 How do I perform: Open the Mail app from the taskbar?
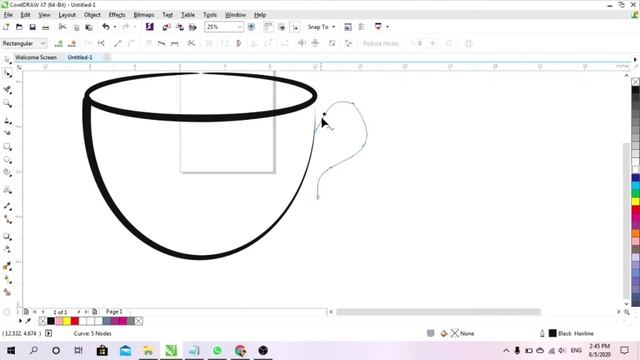click(125, 351)
